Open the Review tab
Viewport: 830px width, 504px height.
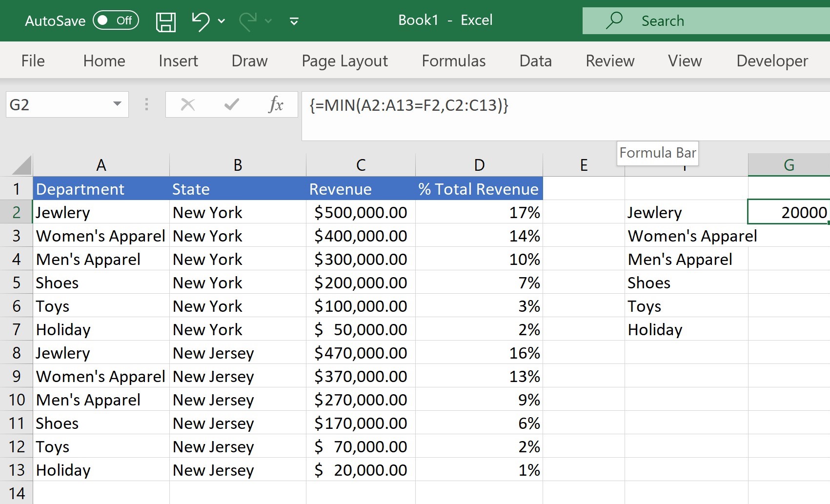click(x=610, y=61)
